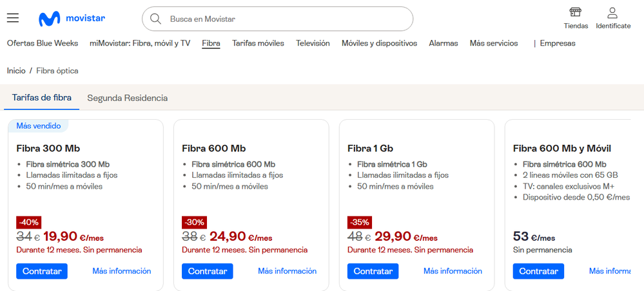Open the Empresas link

click(x=558, y=43)
